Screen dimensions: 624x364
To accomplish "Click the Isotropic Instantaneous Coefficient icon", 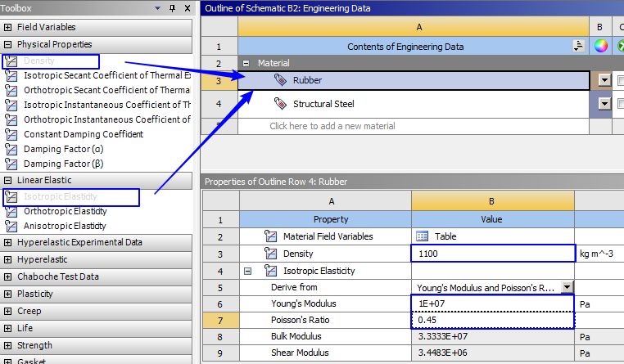I will point(11,105).
